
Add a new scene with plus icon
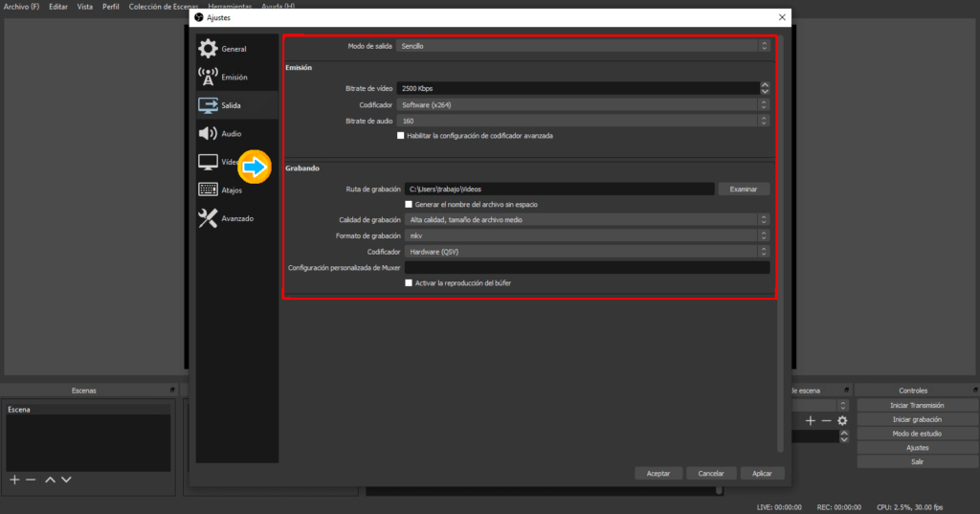click(14, 479)
